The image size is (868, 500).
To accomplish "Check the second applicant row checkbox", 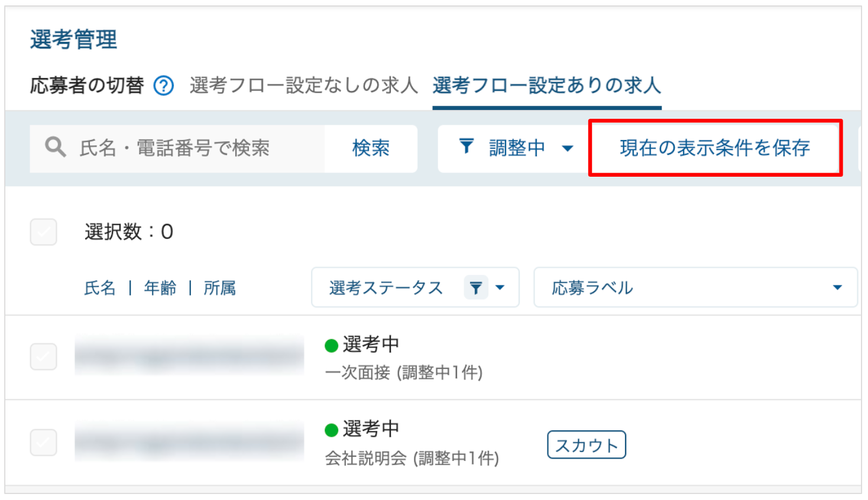I will [x=44, y=442].
